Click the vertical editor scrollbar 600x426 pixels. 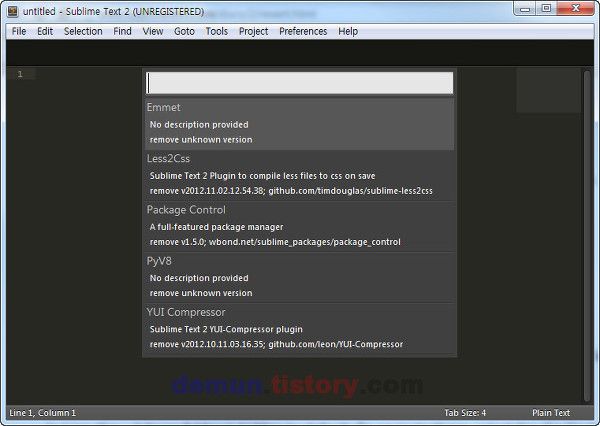pyautogui.click(x=587, y=235)
